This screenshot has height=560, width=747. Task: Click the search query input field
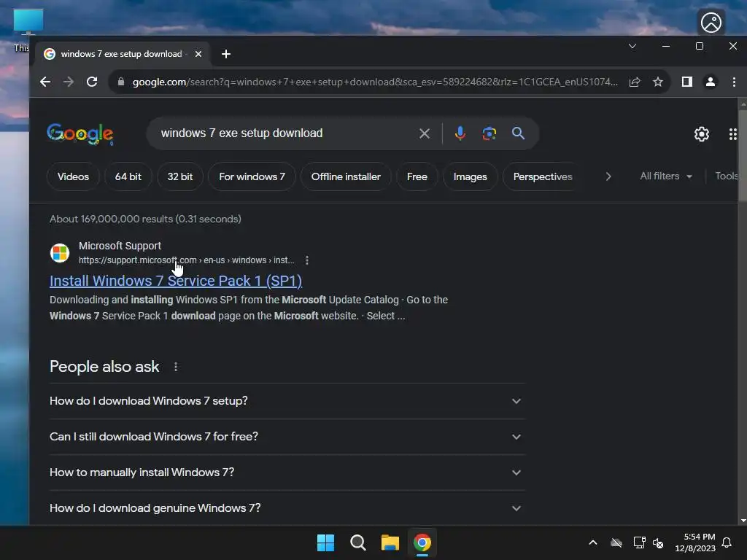[x=286, y=133]
